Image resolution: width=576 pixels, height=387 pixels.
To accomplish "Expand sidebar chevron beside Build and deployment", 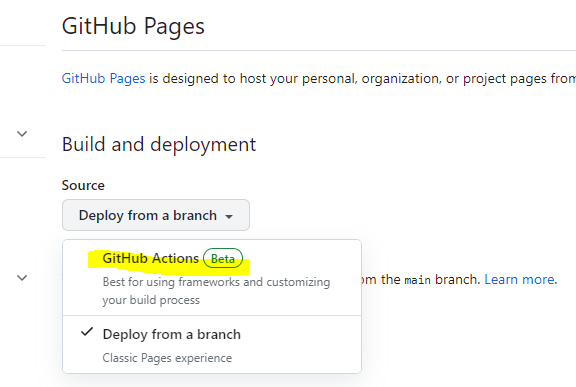I will point(22,134).
